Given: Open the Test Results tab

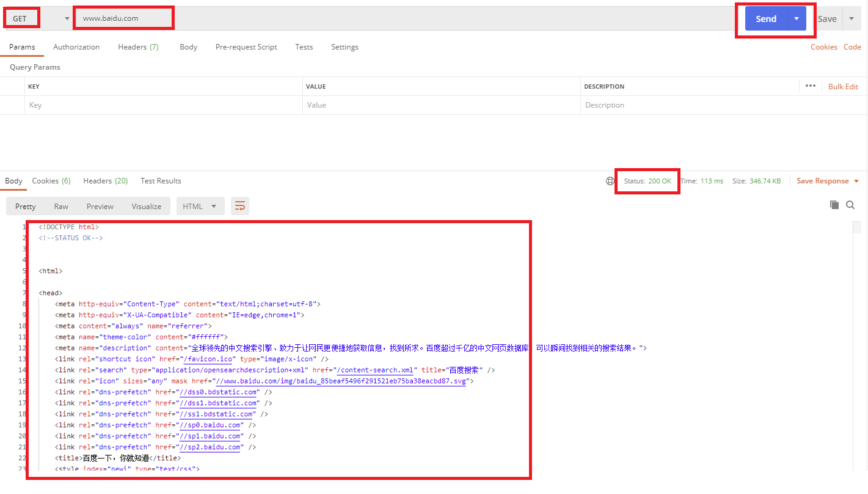Looking at the screenshot, I should 161,181.
